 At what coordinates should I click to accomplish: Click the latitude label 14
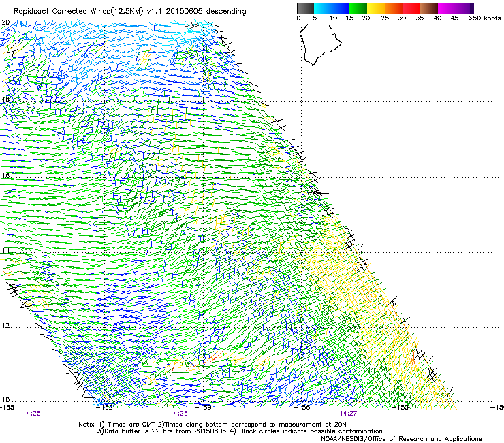[5, 251]
